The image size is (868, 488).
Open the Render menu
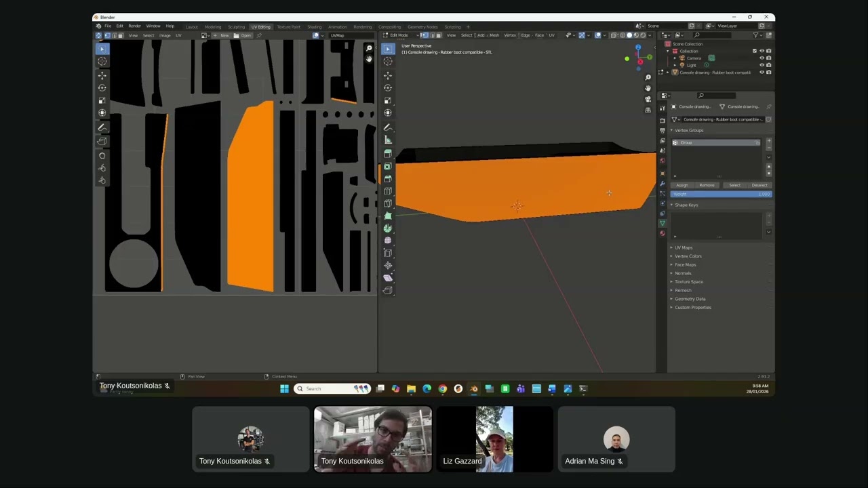point(135,26)
